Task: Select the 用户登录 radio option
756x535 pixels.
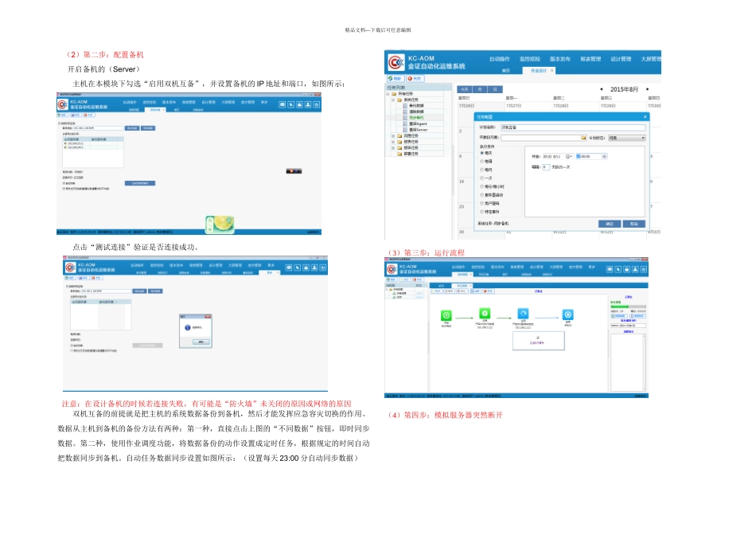Action: point(481,203)
